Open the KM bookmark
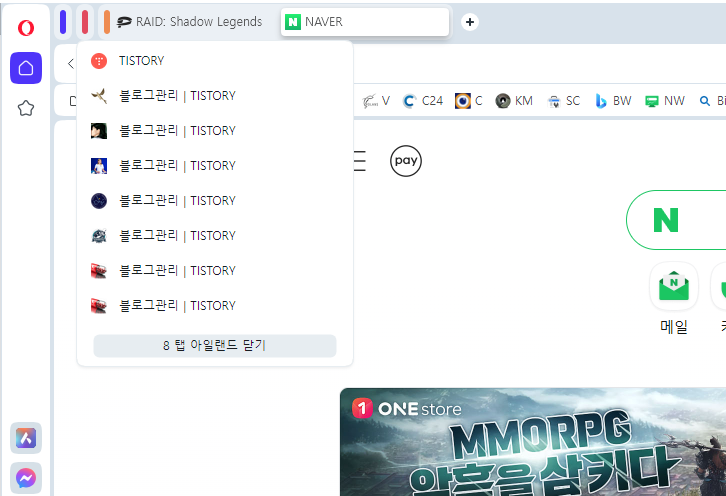 coord(514,100)
